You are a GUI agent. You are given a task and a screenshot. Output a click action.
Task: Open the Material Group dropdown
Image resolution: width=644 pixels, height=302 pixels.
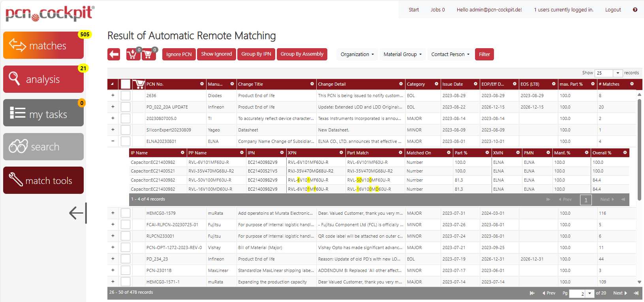tap(403, 54)
